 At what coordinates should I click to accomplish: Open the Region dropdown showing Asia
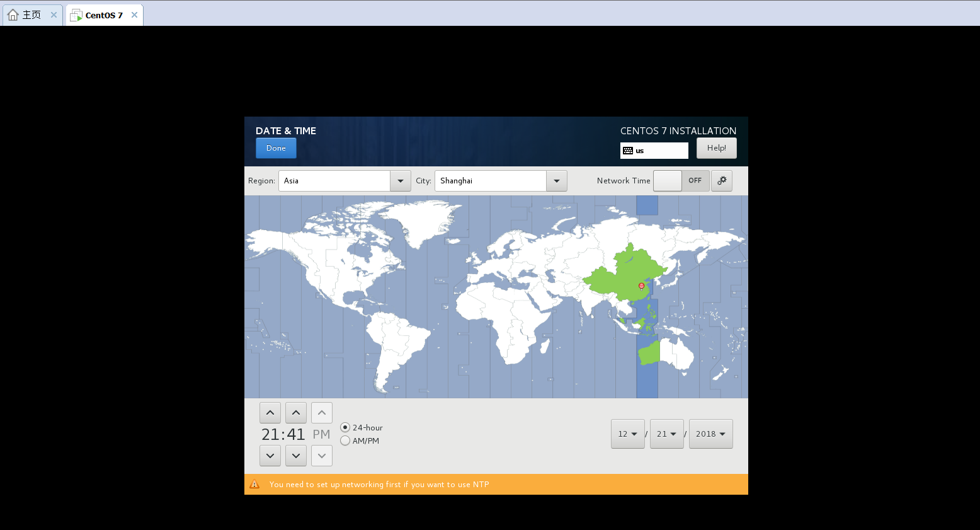click(x=345, y=181)
